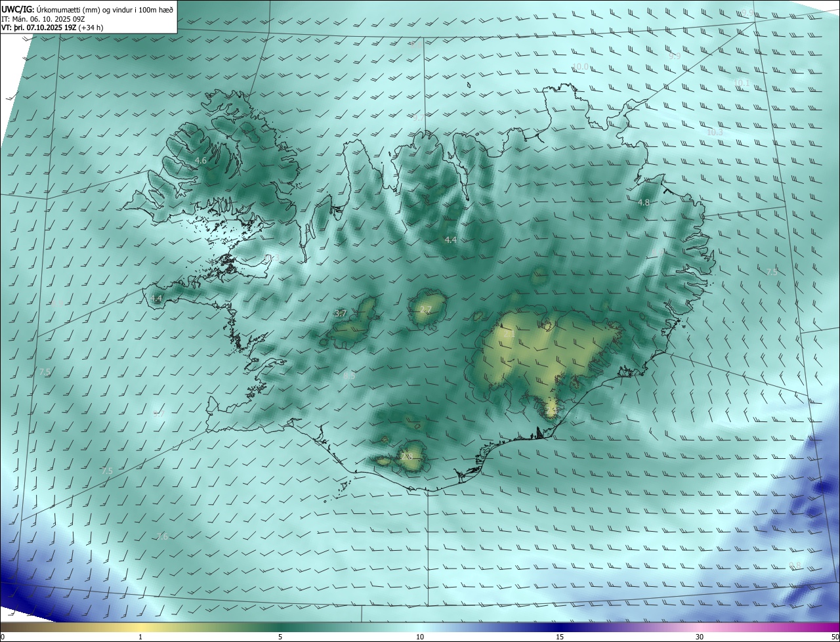
Task: Click the '0' tick on the color scale
Action: [2, 637]
